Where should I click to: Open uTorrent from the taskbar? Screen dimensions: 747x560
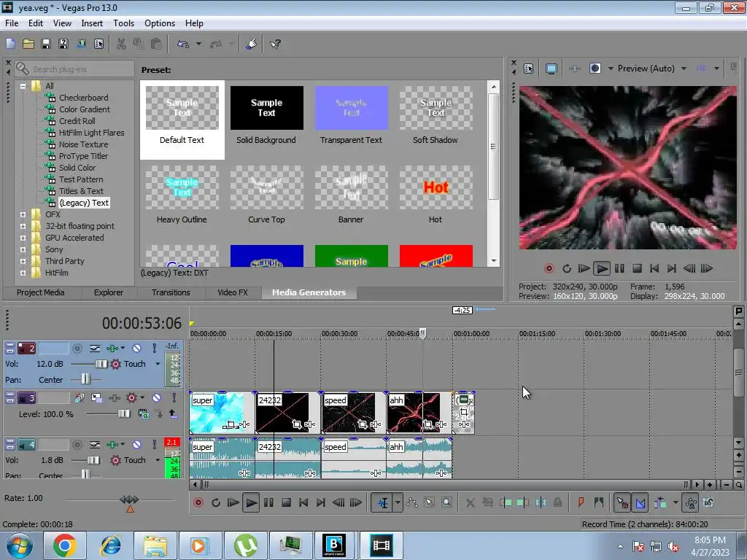[245, 545]
